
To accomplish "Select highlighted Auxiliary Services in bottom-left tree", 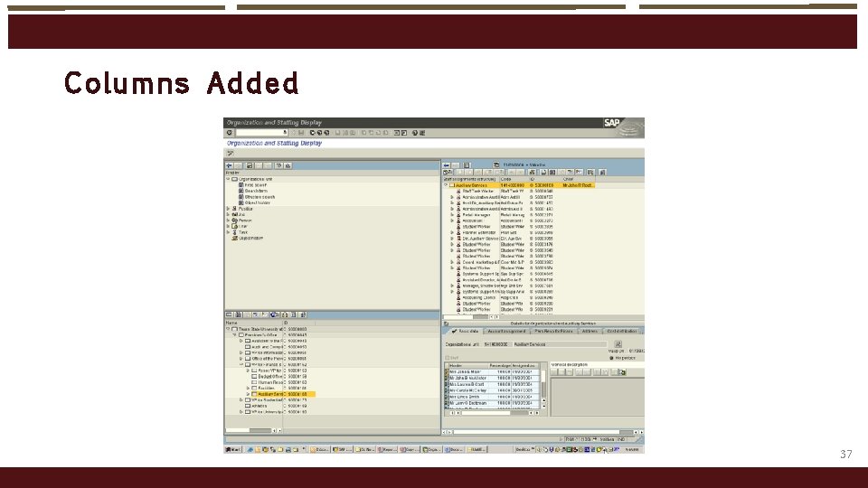I will point(270,394).
